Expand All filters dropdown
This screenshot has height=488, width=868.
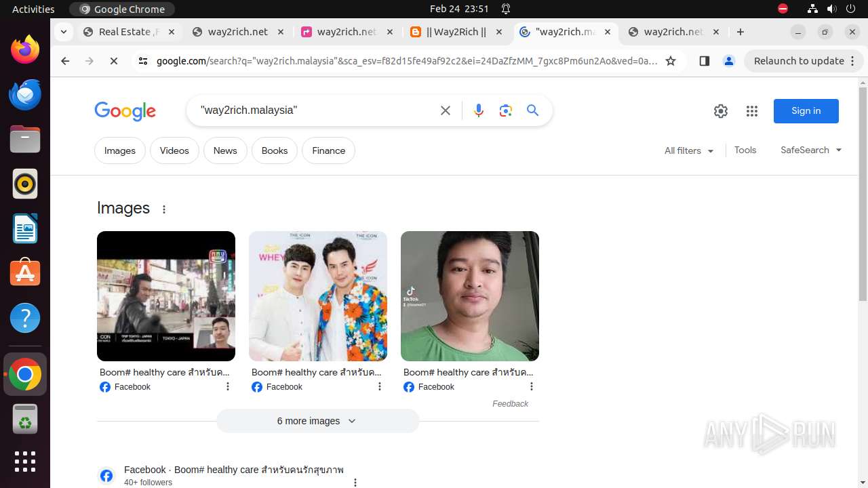[689, 150]
